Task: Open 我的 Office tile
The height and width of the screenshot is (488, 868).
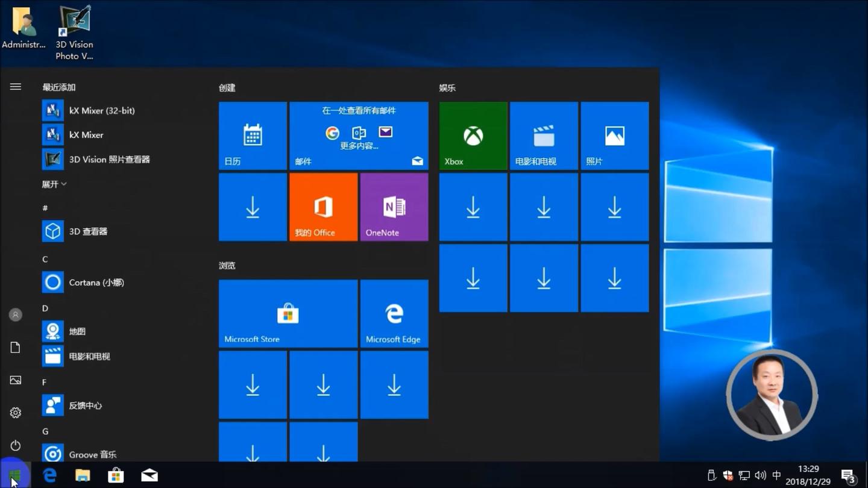Action: [323, 207]
